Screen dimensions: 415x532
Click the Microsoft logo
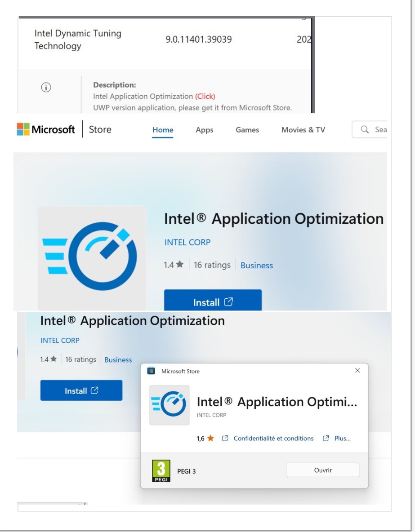pyautogui.click(x=46, y=129)
